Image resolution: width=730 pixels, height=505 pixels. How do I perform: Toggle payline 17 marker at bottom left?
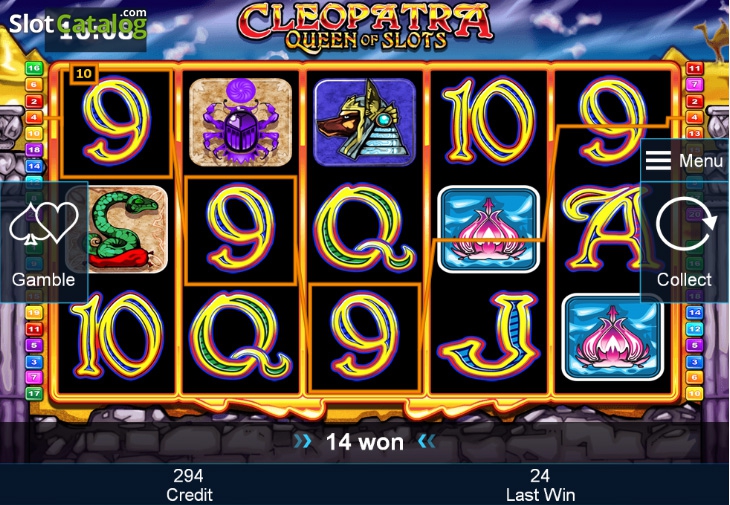[x=34, y=393]
